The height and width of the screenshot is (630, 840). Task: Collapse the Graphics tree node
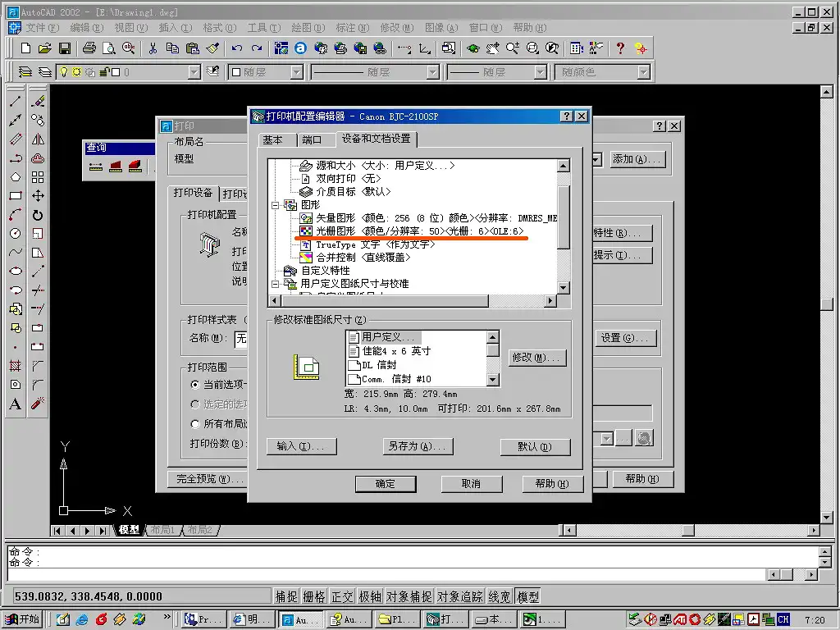[276, 205]
